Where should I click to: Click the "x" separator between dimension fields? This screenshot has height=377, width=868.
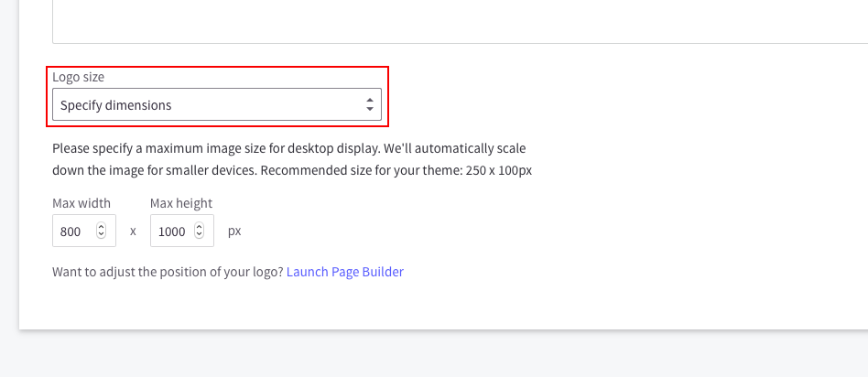(x=133, y=232)
